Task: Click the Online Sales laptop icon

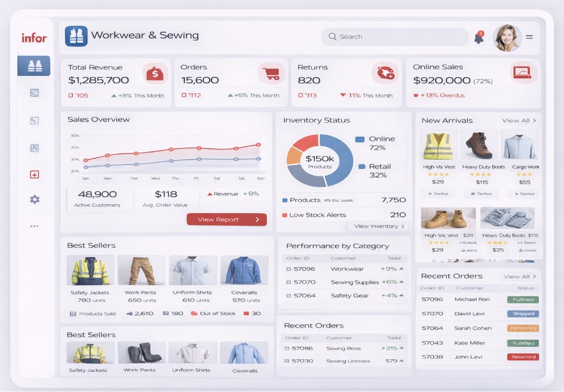Action: [x=522, y=73]
